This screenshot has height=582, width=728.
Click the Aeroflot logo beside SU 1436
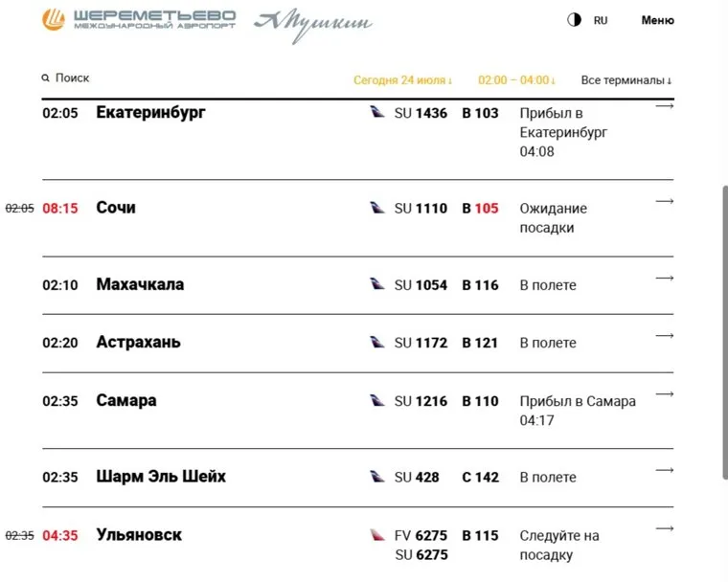(377, 112)
